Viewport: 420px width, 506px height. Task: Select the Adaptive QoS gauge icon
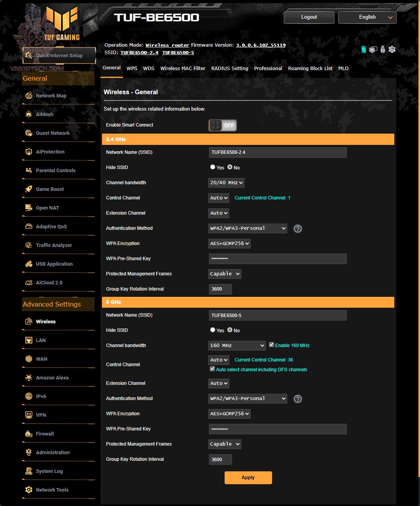tap(29, 226)
